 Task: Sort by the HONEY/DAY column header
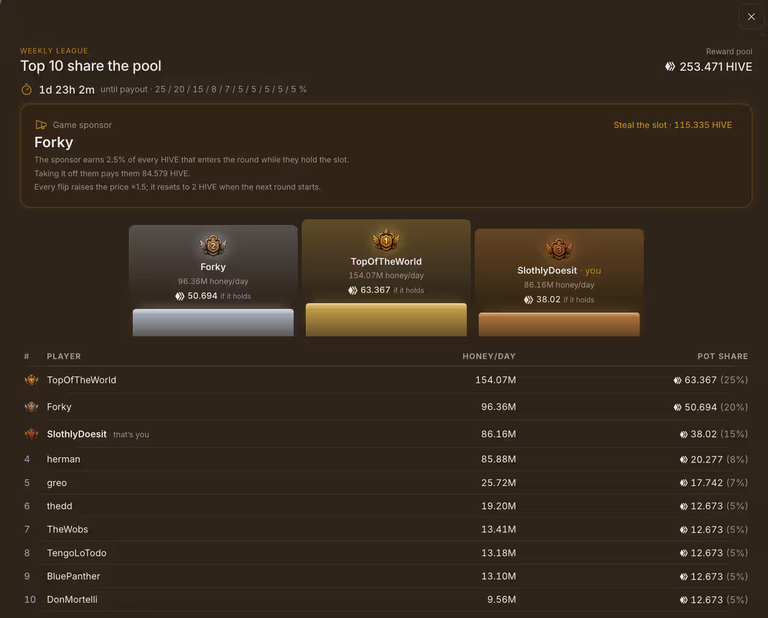[x=489, y=357]
